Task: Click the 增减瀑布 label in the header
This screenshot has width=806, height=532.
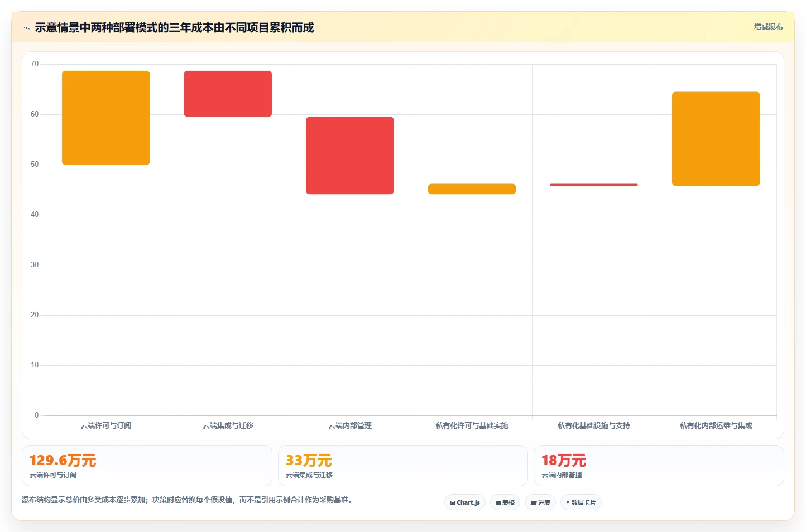Action: [x=768, y=27]
